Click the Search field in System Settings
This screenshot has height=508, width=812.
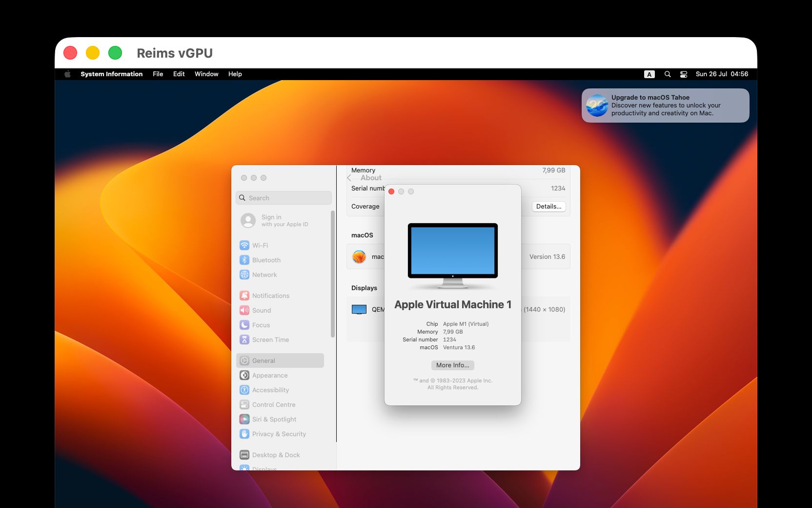[284, 198]
